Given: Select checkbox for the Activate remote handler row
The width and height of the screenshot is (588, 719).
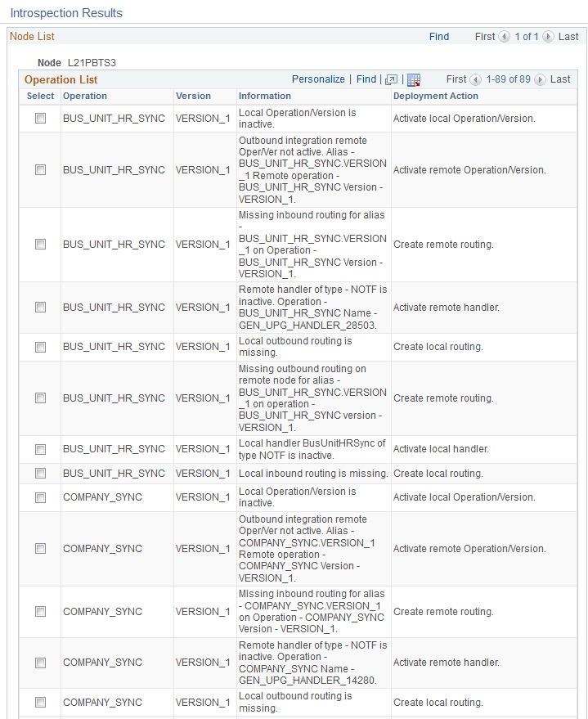Looking at the screenshot, I should point(40,307).
